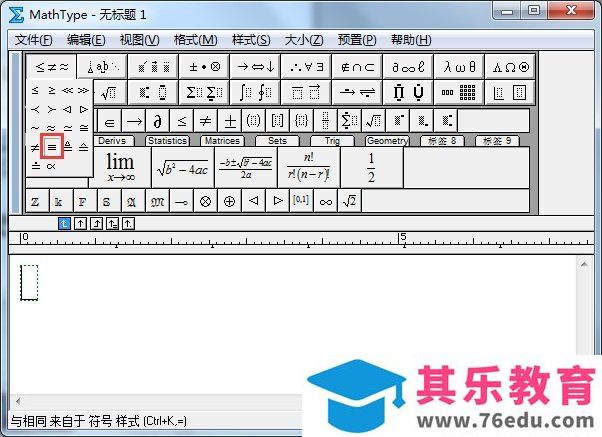Insert the congruent (≅) symbol
The image size is (602, 437).
click(x=84, y=128)
